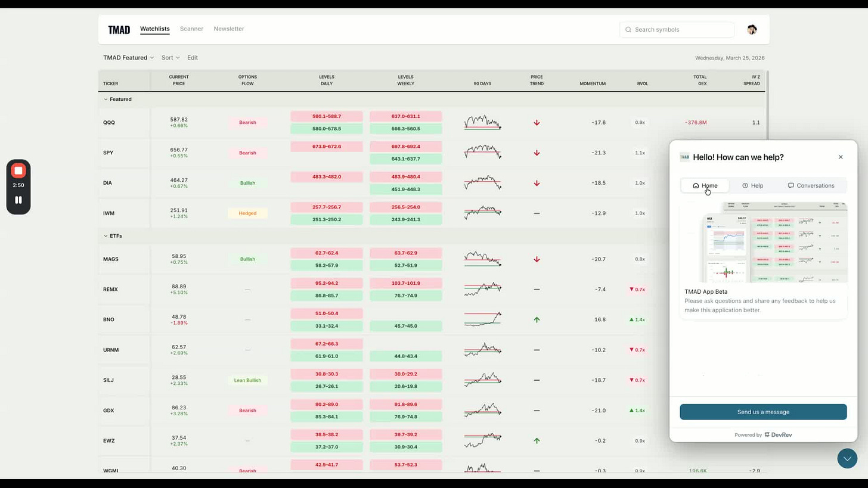The image size is (868, 488).
Task: Open the user profile avatar
Action: (752, 29)
